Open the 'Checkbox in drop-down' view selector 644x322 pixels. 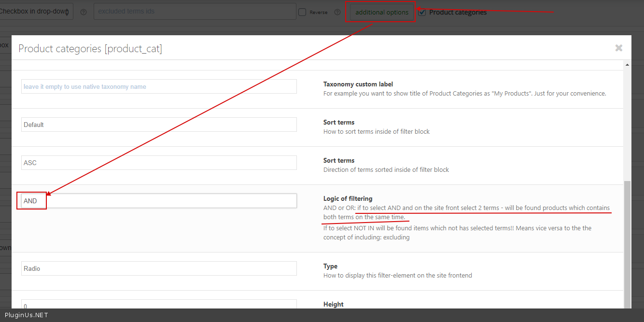(x=36, y=12)
